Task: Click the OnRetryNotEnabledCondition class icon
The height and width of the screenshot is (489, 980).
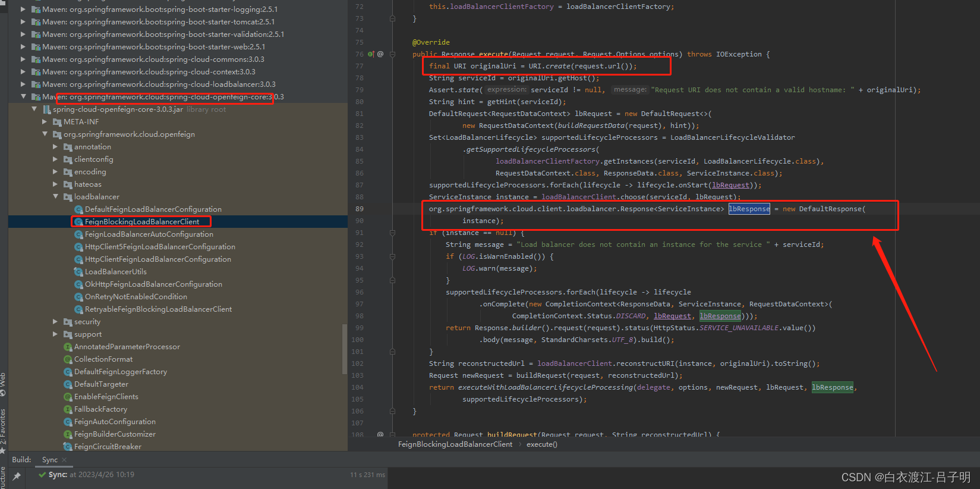Action: click(x=78, y=297)
